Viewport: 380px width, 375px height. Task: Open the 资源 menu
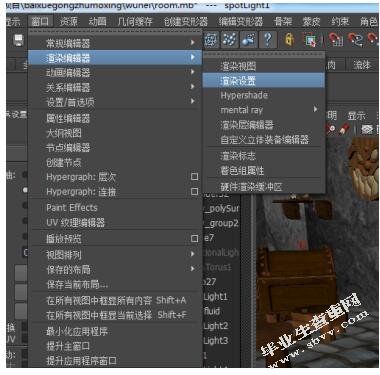pyautogui.click(x=68, y=22)
